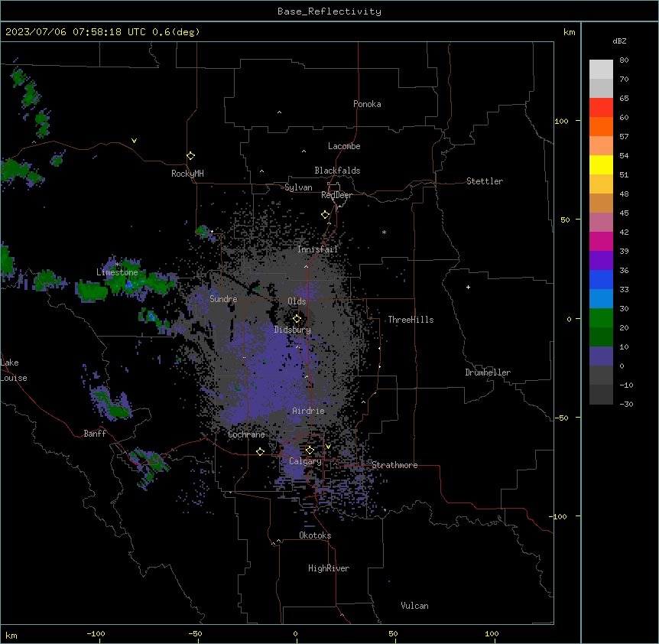The height and width of the screenshot is (644, 659).
Task: Click the -50 tick on the right axis
Action: (x=561, y=418)
